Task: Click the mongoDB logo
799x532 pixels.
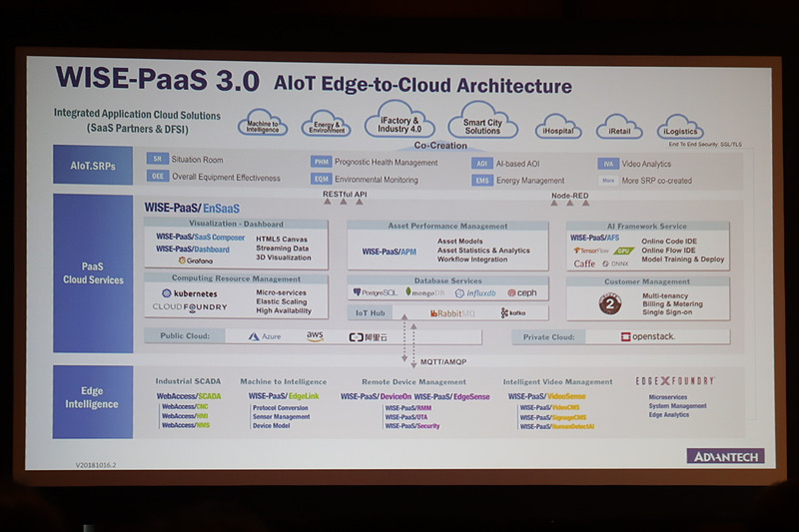Action: [x=425, y=292]
